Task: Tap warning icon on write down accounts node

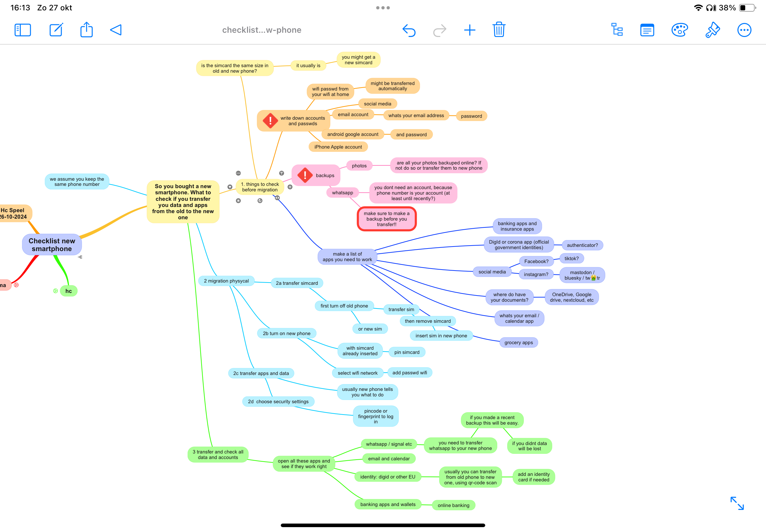Action: pos(270,121)
